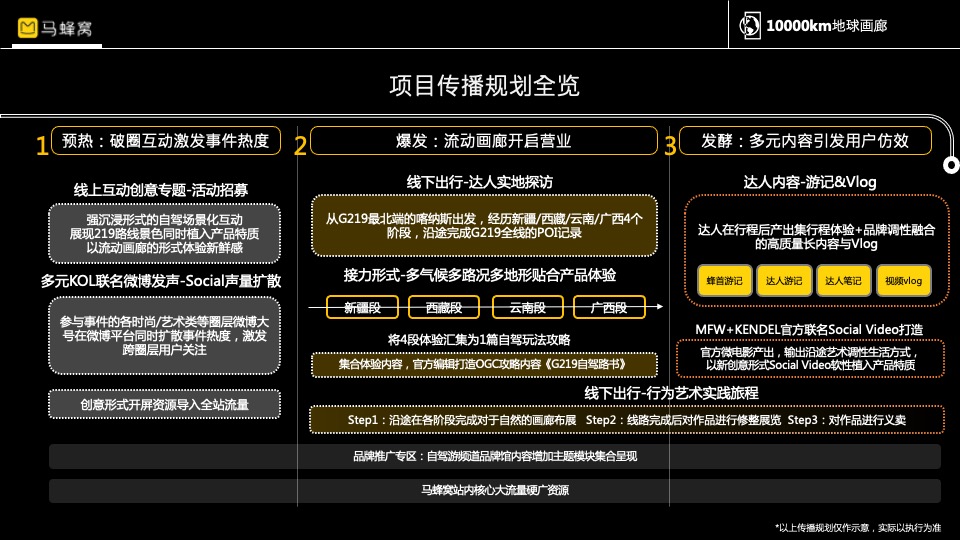
Task: Click heading 多元KOL联名微博发声-Social声量扩散
Action: [x=161, y=281]
